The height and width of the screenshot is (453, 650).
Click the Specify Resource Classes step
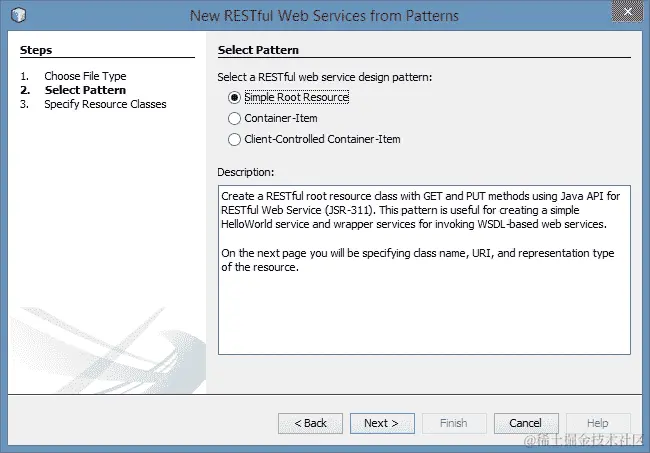pyautogui.click(x=105, y=104)
